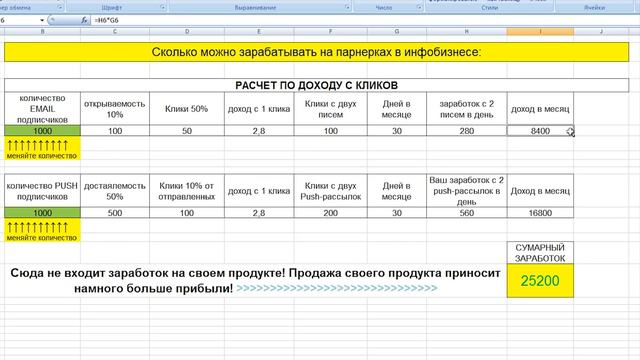Select the 30 days cell in EMAIL row

397,131
